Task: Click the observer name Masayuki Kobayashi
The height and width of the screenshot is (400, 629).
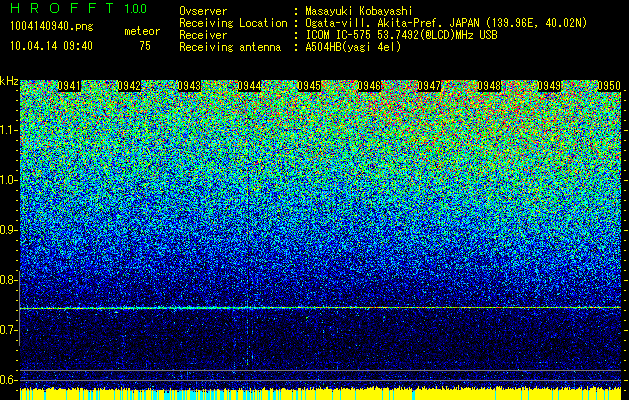Action: [x=359, y=11]
